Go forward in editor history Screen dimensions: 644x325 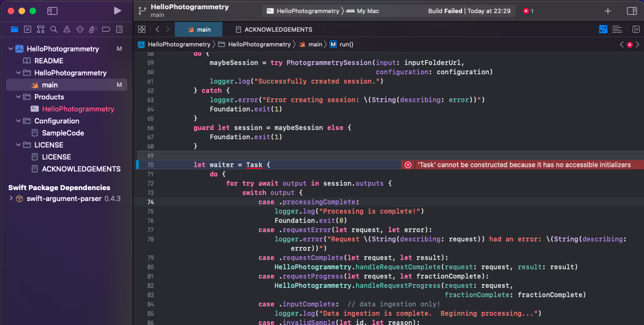168,29
